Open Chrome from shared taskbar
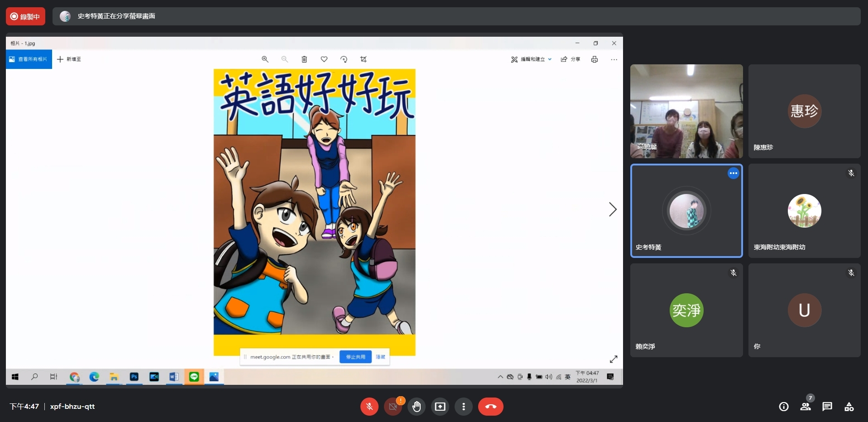Viewport: 868px width, 422px height. pyautogui.click(x=75, y=377)
